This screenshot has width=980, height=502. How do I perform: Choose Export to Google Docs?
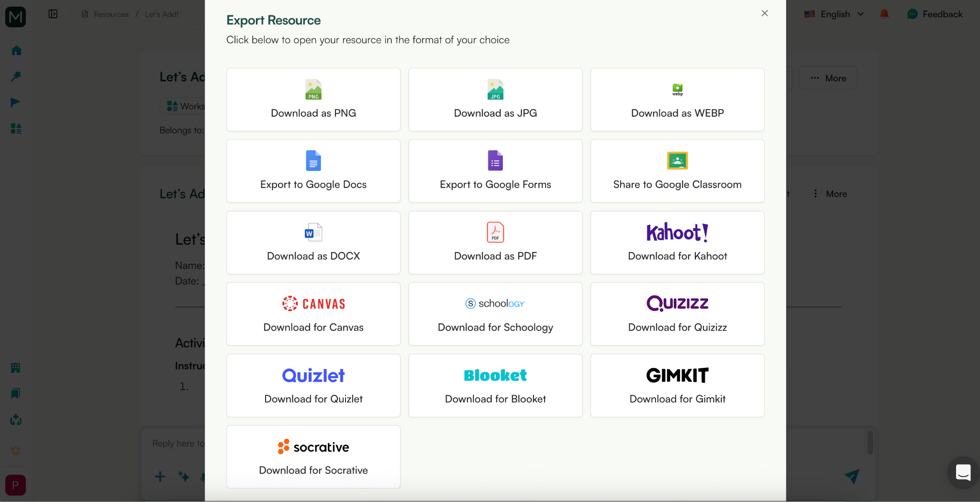(313, 171)
